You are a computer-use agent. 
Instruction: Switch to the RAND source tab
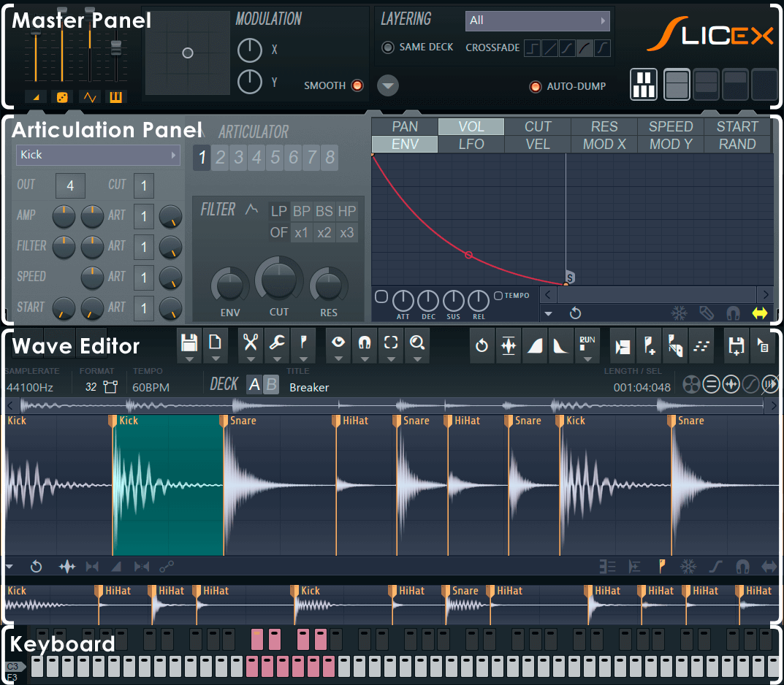click(x=737, y=145)
